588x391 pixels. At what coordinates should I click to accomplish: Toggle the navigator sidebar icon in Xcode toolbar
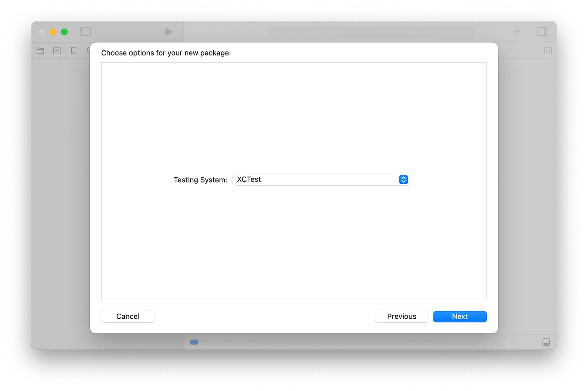(x=86, y=32)
